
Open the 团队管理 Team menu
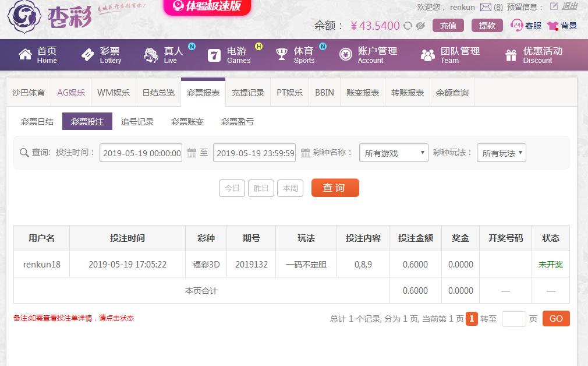coord(451,55)
